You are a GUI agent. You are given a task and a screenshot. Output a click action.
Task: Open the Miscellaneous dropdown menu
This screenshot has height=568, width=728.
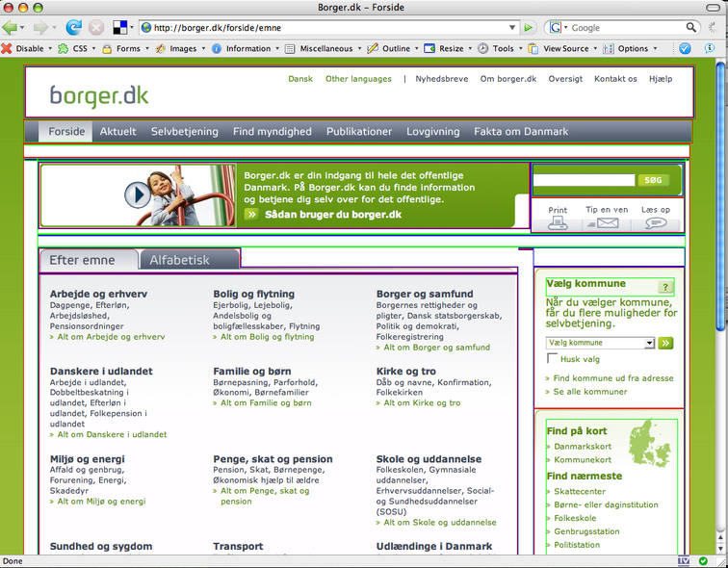pos(324,48)
